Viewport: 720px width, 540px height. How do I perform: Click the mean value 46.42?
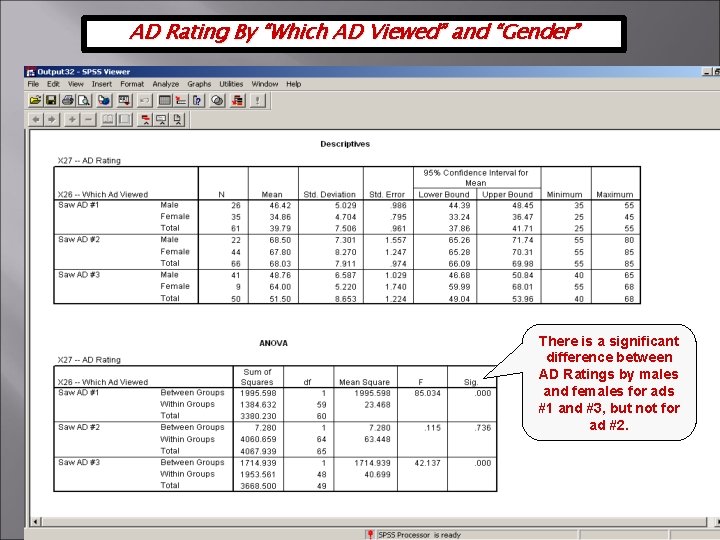click(x=280, y=205)
